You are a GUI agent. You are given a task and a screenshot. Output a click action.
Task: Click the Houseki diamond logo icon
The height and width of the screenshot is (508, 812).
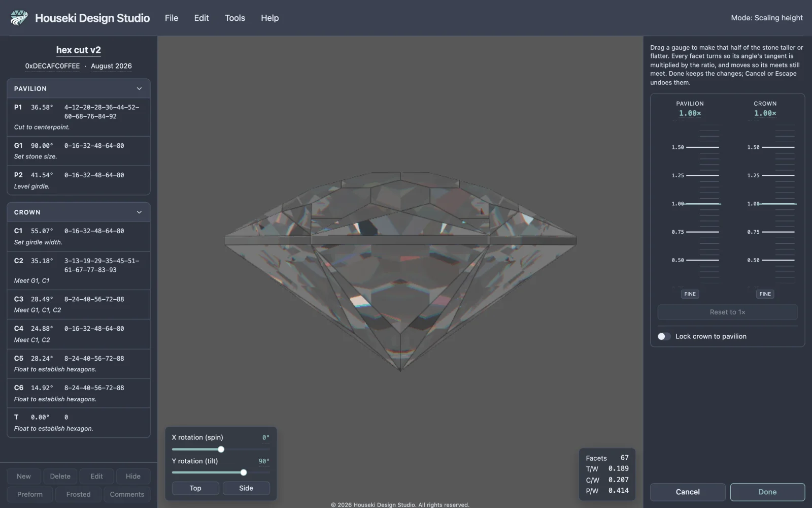point(19,18)
